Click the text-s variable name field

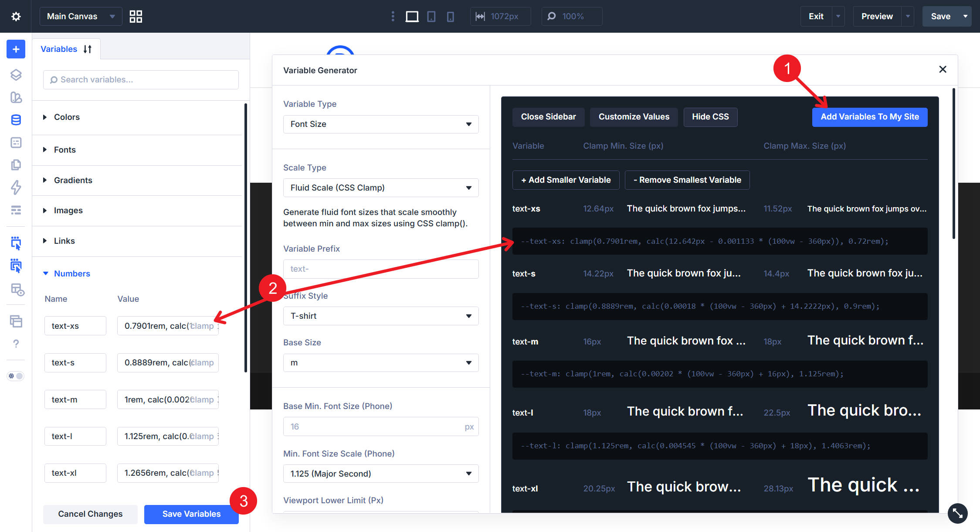[x=75, y=363]
